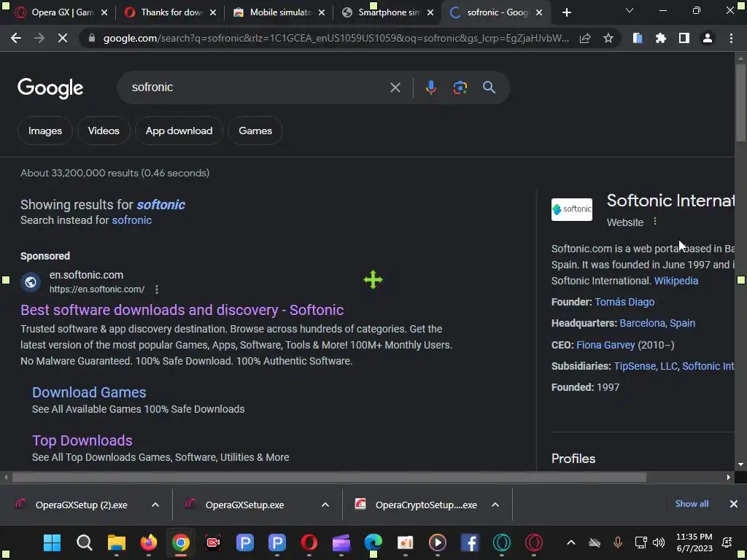Expand options for OperaGXSetup.exe download
This screenshot has height=560, width=747.
click(325, 505)
